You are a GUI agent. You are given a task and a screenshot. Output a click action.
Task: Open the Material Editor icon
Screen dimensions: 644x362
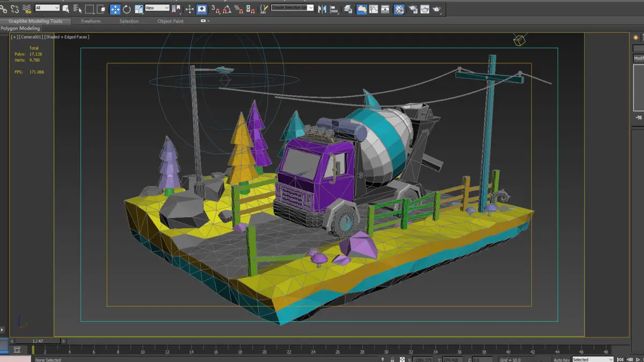point(399,9)
